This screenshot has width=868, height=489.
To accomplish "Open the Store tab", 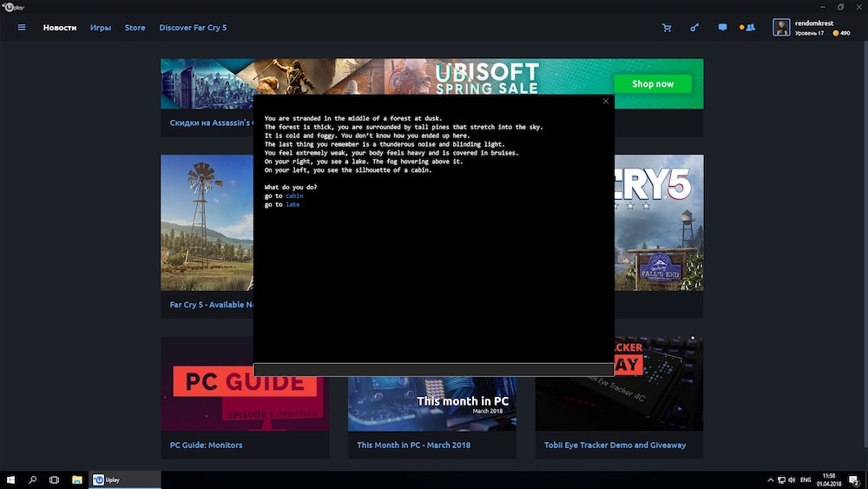I will coord(135,28).
